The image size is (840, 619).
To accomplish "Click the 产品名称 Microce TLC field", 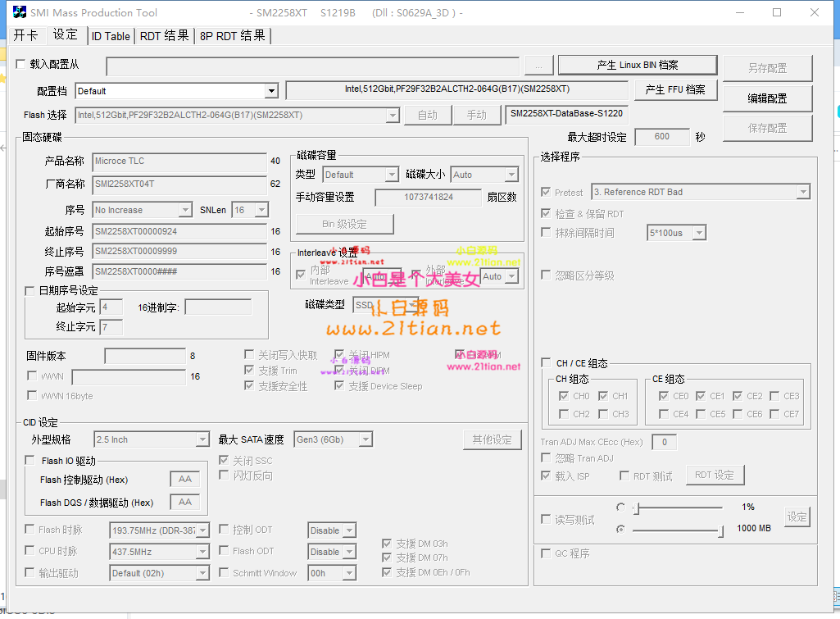I will pos(179,162).
